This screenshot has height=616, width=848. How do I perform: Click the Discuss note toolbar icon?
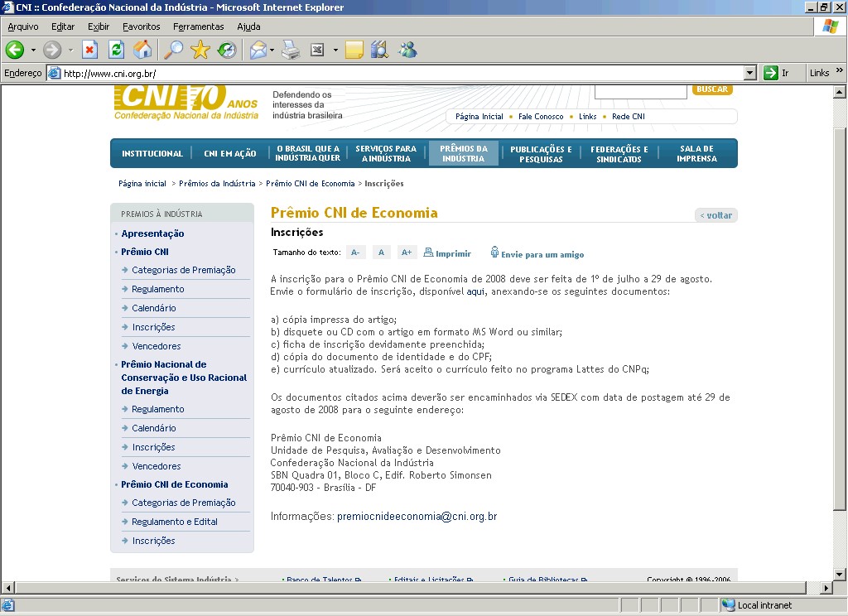point(354,51)
